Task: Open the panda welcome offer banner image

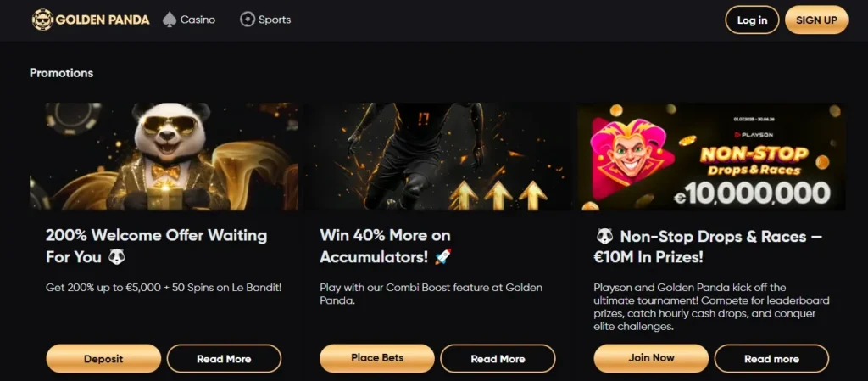Action: point(164,157)
